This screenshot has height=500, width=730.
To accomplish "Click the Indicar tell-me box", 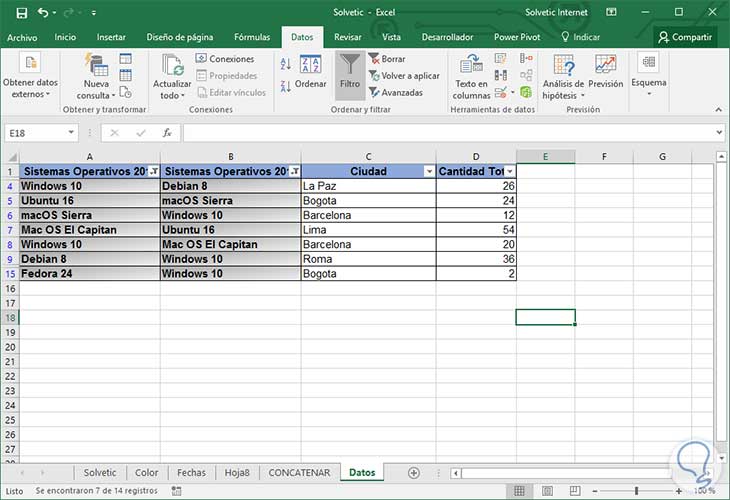I will [x=581, y=37].
